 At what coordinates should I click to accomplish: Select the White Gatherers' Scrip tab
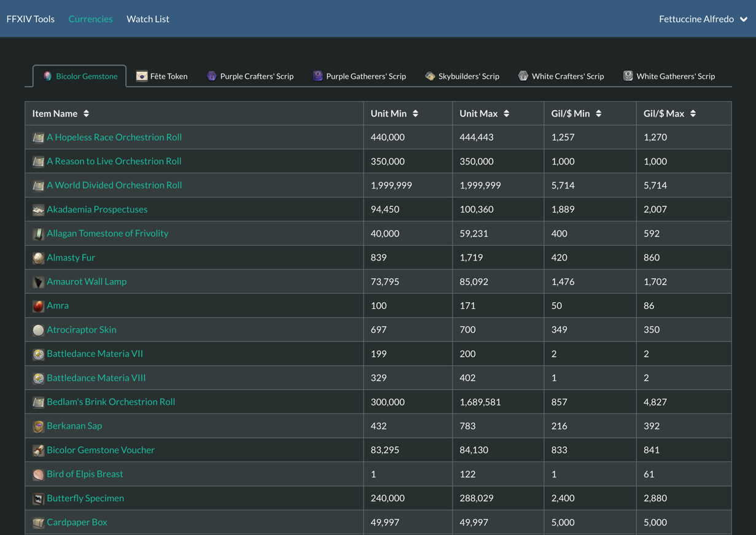click(x=669, y=76)
